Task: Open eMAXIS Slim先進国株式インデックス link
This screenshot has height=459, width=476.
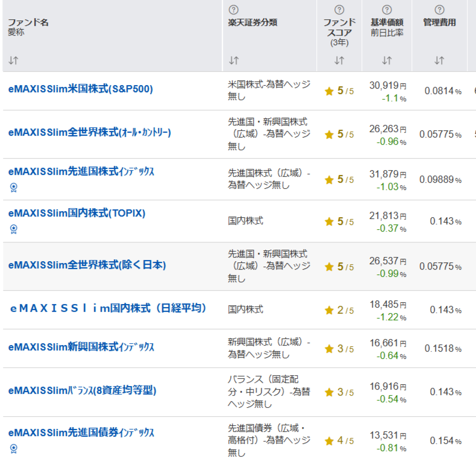Action: click(x=81, y=171)
